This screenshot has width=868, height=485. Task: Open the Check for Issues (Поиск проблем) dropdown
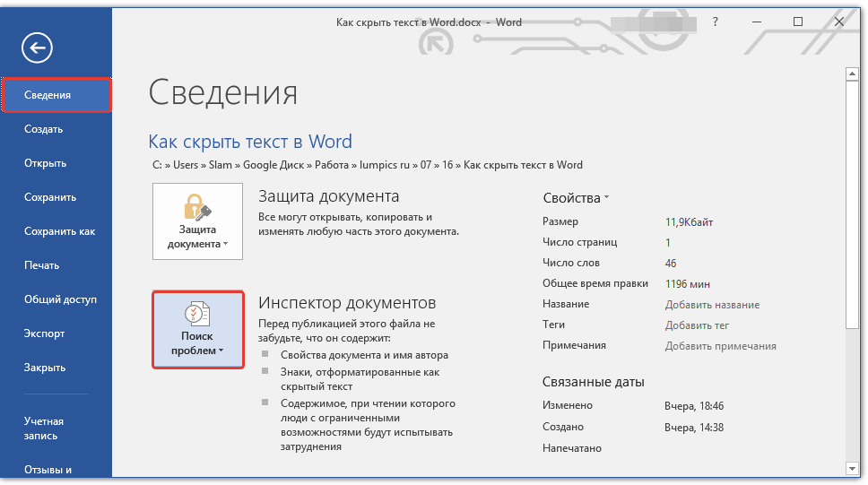(x=197, y=329)
